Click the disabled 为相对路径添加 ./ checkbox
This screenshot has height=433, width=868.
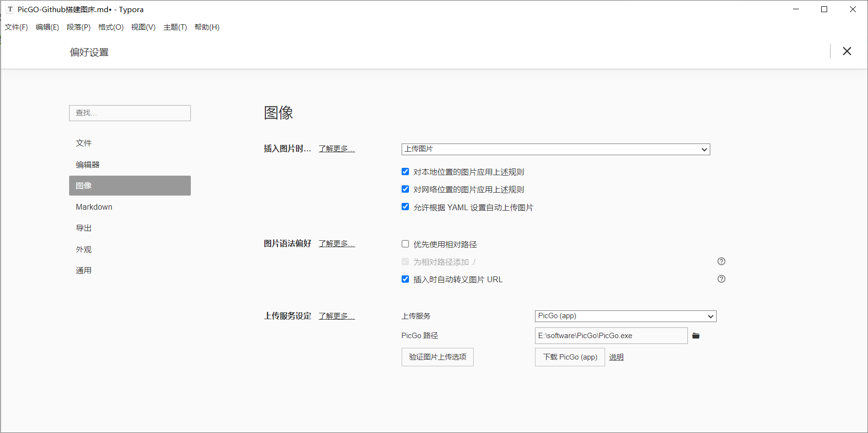[x=405, y=261]
